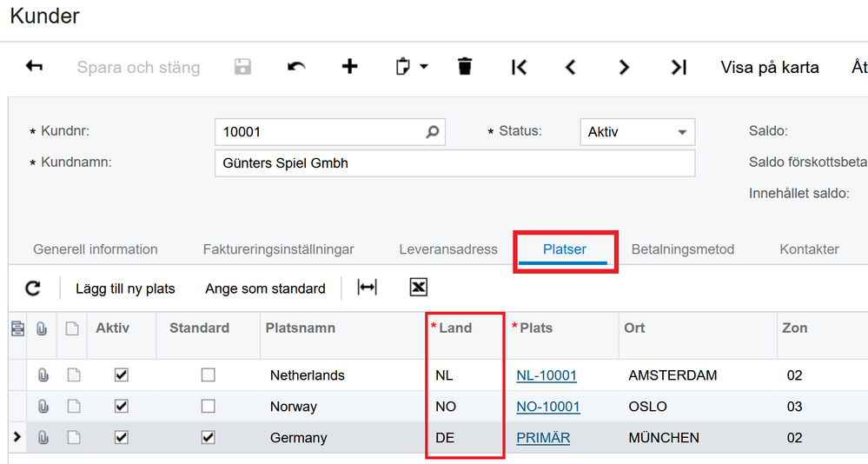Click the delete trash can icon
Viewport: 868px width, 464px height.
tap(465, 67)
